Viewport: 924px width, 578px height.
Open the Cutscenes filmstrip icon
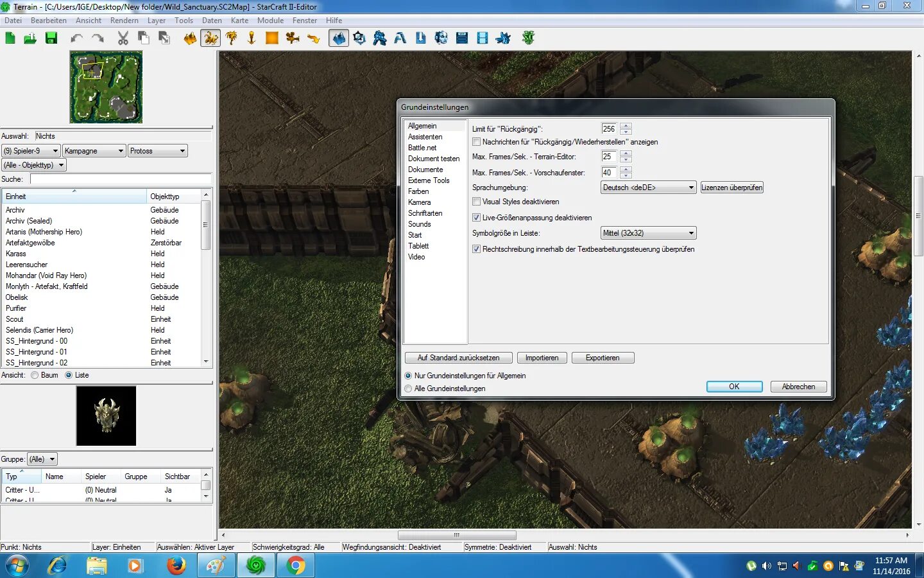coord(483,39)
